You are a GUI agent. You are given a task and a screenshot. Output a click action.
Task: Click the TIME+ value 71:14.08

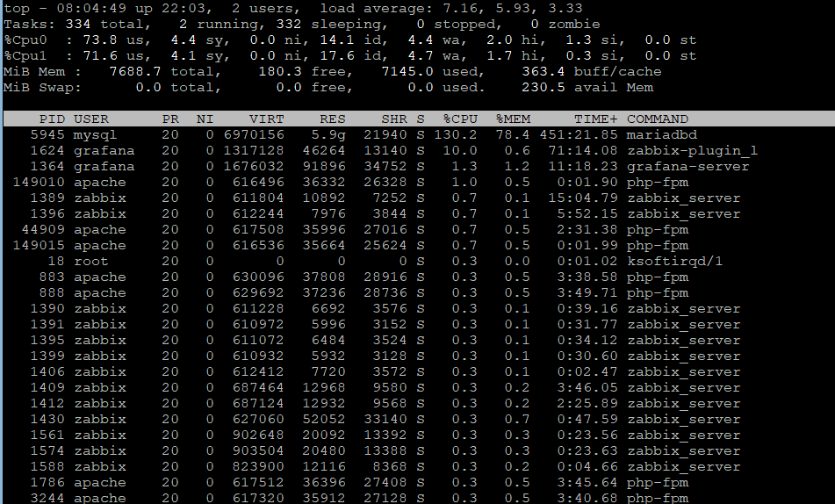coord(583,151)
